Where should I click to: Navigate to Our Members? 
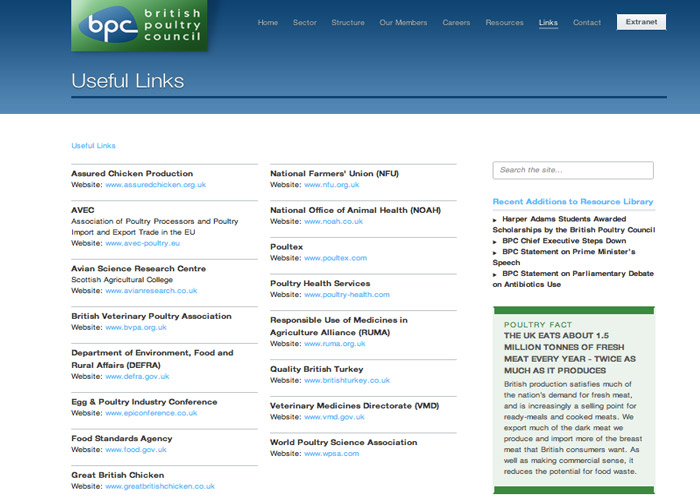pyautogui.click(x=403, y=22)
